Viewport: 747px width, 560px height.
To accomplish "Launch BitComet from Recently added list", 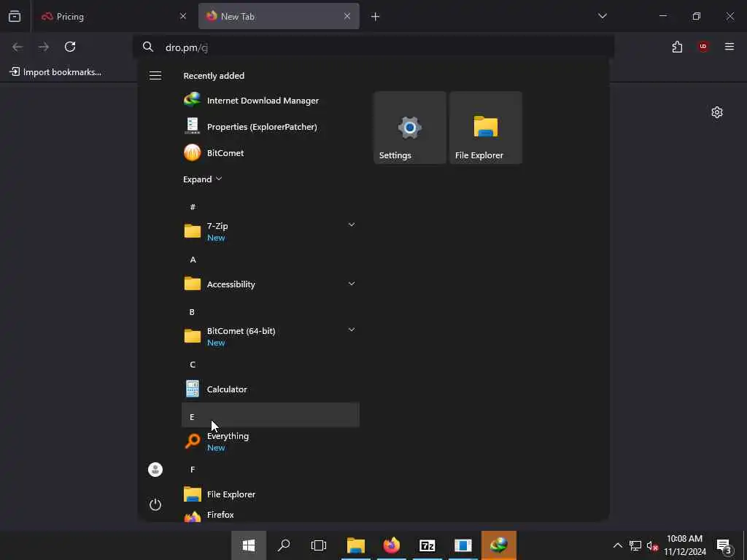I will tap(270, 153).
